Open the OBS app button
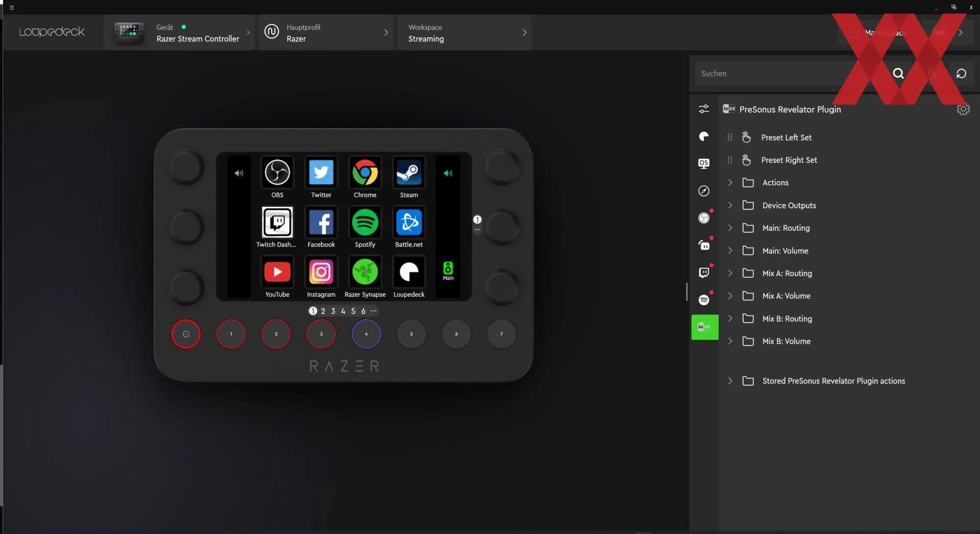The image size is (980, 534). pyautogui.click(x=277, y=173)
